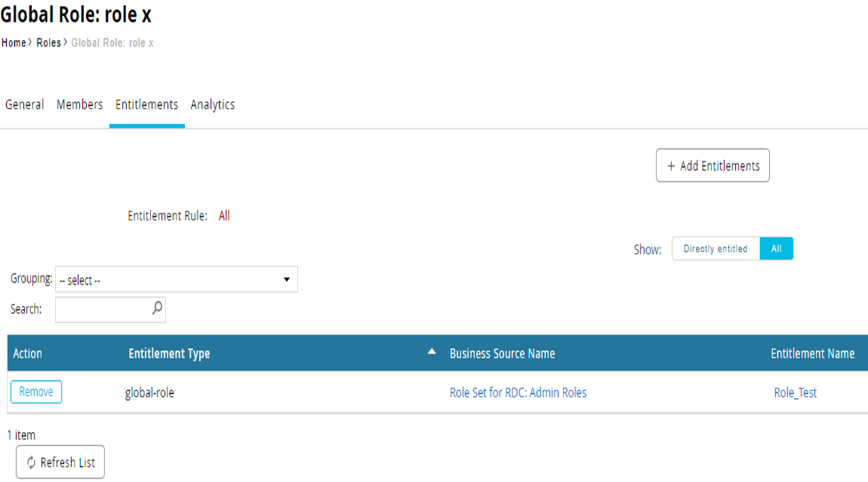
Task: Open Role Set for RDC: Admin Roles
Action: point(518,393)
